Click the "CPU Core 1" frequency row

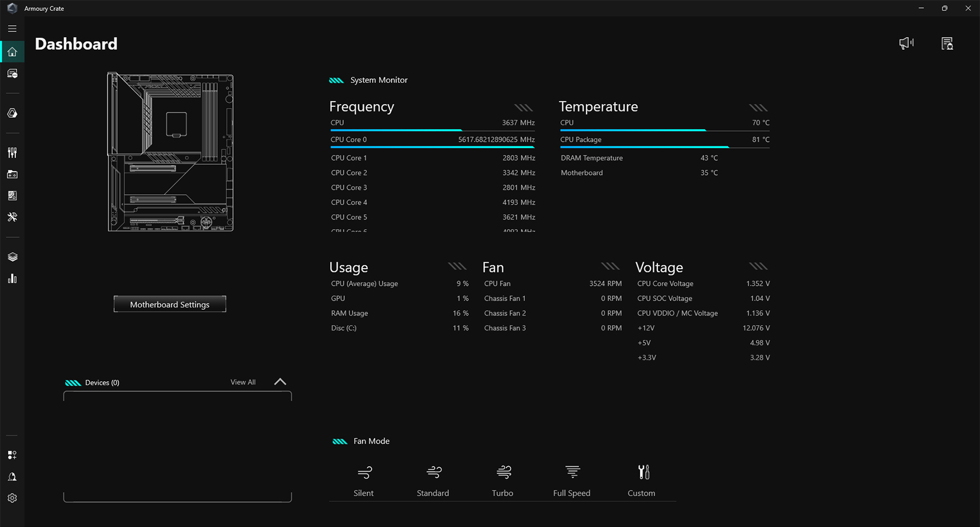[433, 158]
